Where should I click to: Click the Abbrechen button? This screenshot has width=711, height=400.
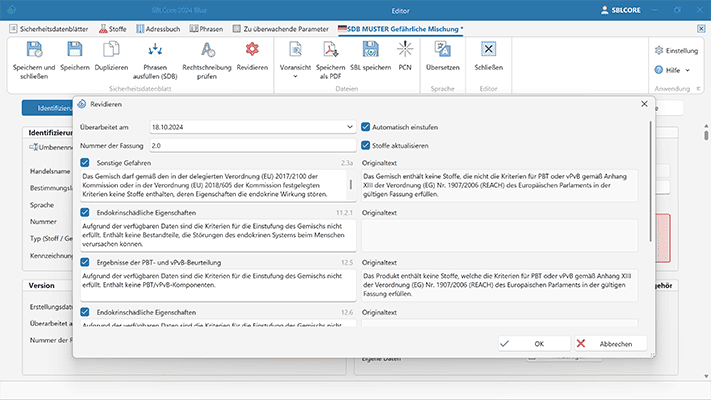[x=608, y=343]
